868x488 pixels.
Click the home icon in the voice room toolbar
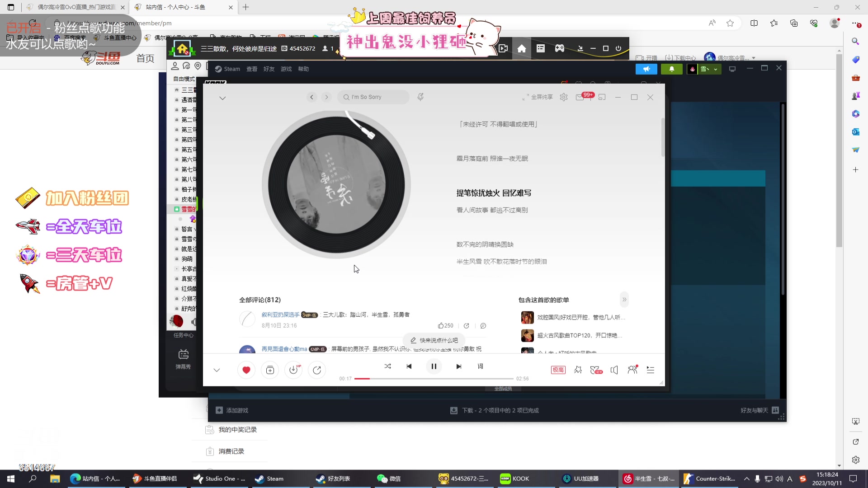[x=522, y=49]
